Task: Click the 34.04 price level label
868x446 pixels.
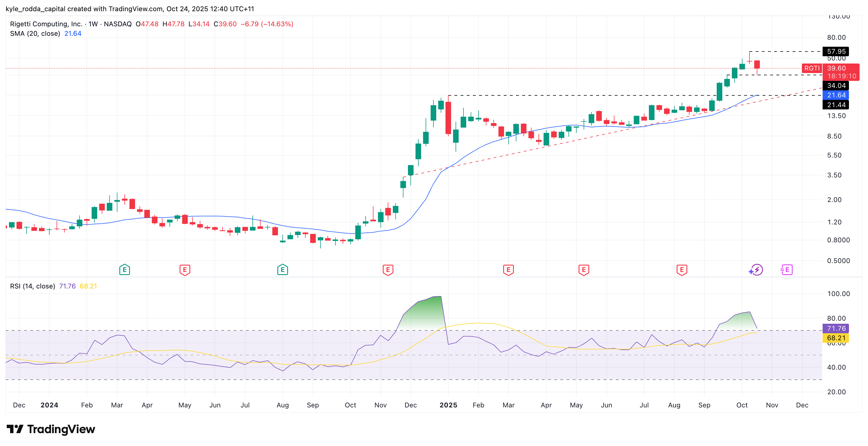Action: [836, 86]
